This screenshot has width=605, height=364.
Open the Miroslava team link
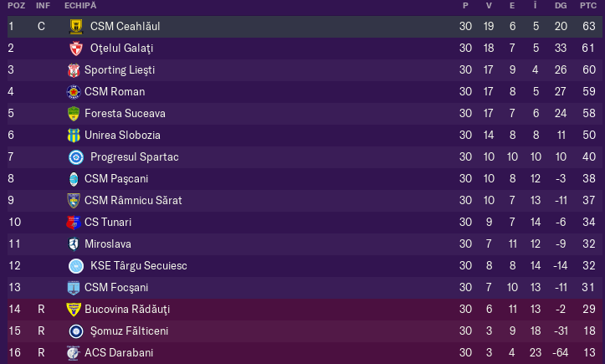point(108,244)
